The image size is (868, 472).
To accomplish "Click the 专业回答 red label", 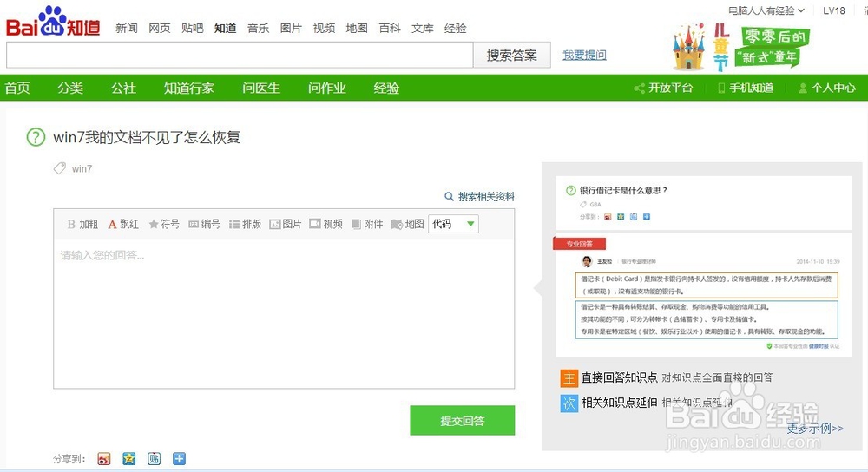I will 579,244.
